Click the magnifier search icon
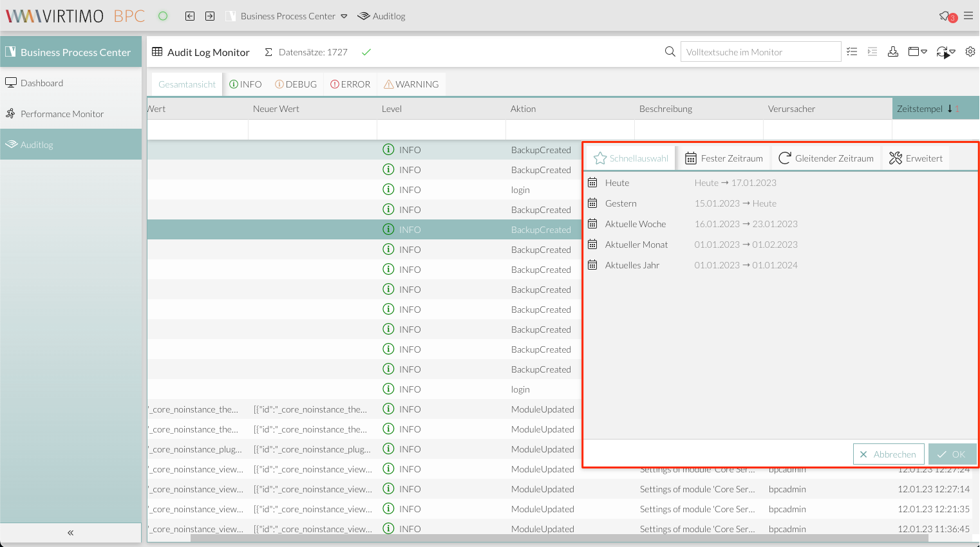Image resolution: width=980 pixels, height=547 pixels. tap(670, 52)
